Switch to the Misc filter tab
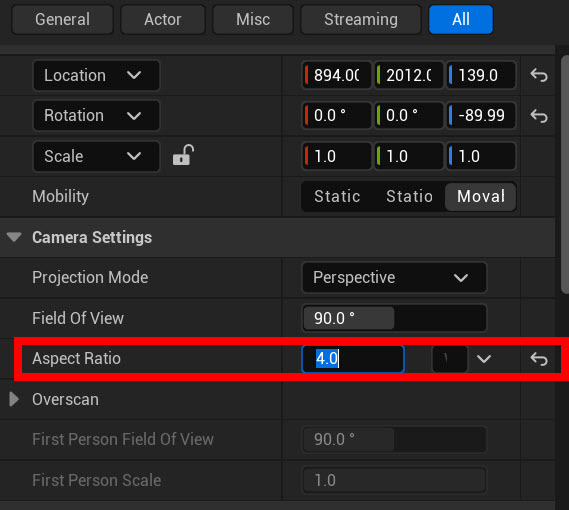This screenshot has width=569, height=510. (x=253, y=19)
